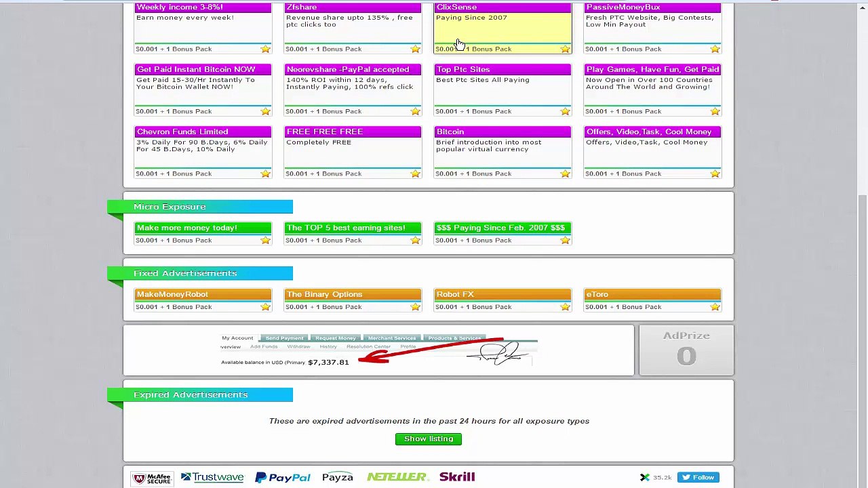Open the Robot FX fixed ad

pyautogui.click(x=502, y=294)
